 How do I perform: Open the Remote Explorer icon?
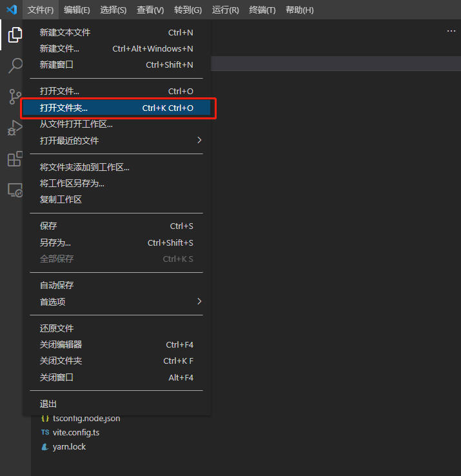tap(15, 190)
